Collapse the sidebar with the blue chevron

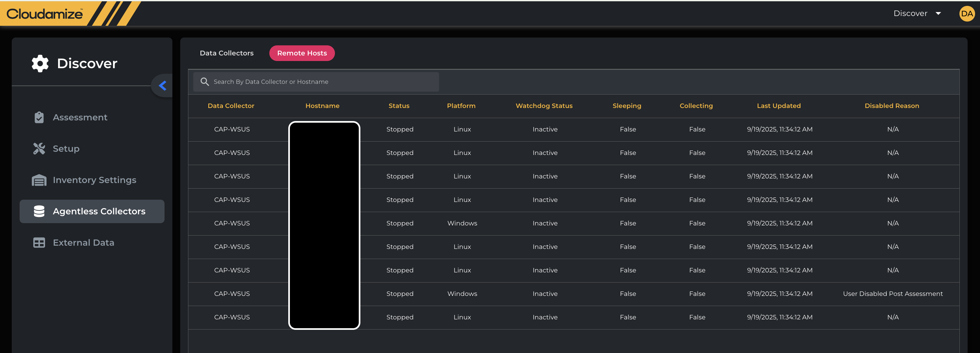pyautogui.click(x=163, y=85)
